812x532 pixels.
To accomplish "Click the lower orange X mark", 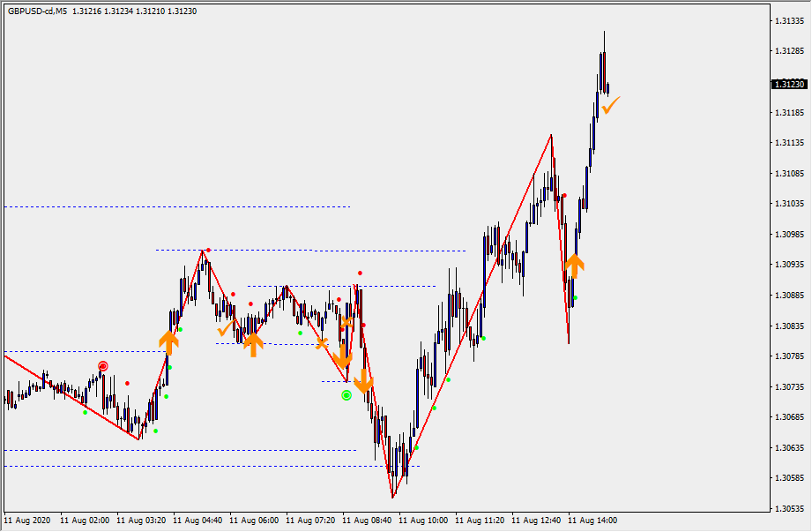I will pos(322,343).
